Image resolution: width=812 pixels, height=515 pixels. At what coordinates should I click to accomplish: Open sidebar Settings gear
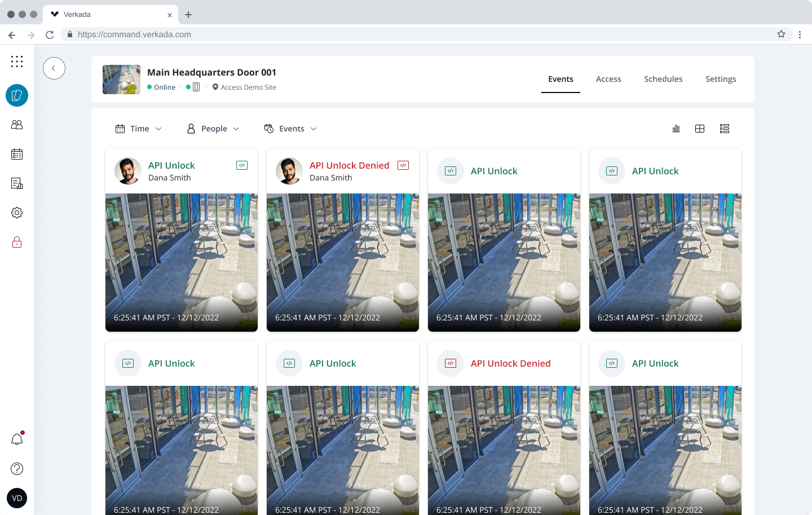click(x=17, y=213)
